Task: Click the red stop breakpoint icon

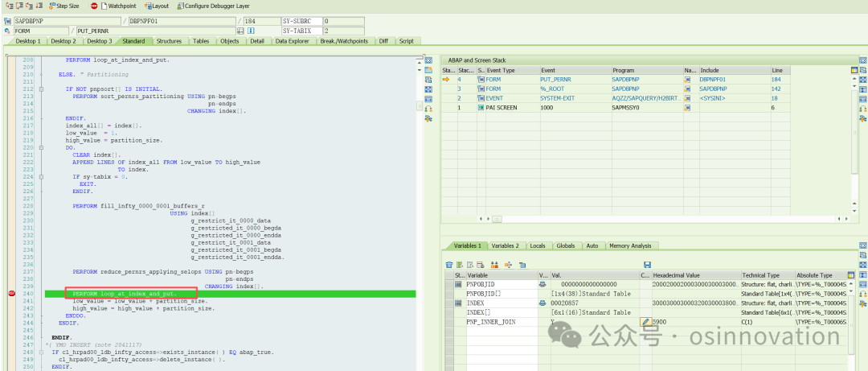Action: [x=94, y=6]
